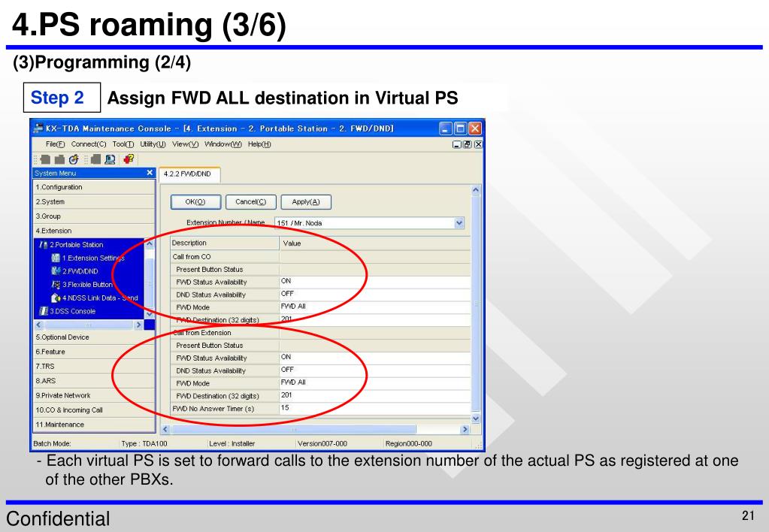Click scroll-up arrow of tree menu scrollbar
Screen dimensions: 769x532
[150, 243]
